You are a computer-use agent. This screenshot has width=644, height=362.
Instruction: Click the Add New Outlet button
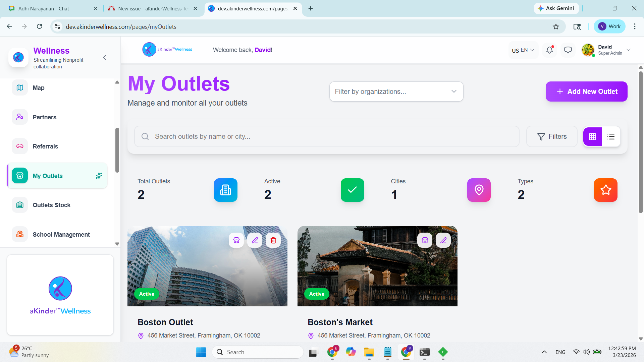(586, 92)
